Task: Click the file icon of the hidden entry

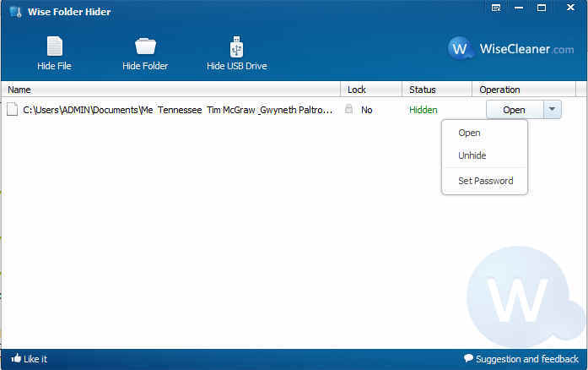Action: [13, 109]
